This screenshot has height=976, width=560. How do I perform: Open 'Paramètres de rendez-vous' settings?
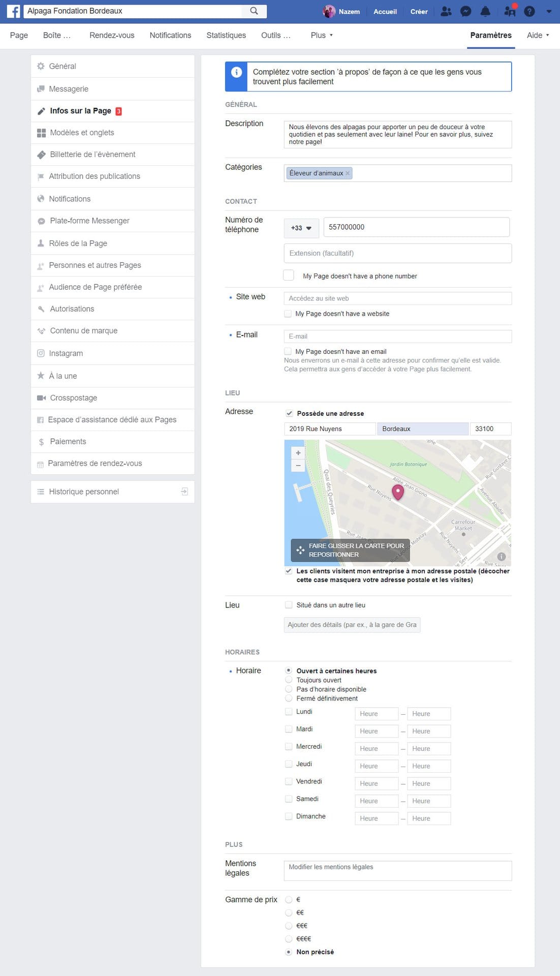tap(113, 464)
